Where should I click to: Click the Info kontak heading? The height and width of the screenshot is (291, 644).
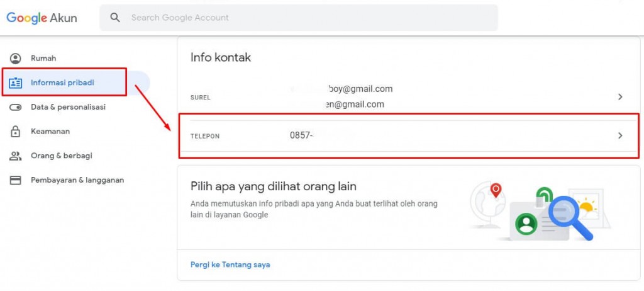point(221,57)
